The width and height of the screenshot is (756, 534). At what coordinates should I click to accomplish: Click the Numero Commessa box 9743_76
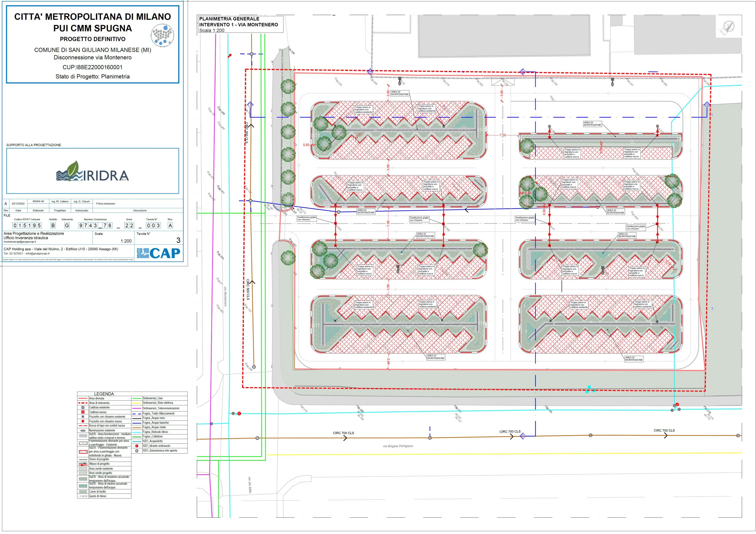(95, 225)
